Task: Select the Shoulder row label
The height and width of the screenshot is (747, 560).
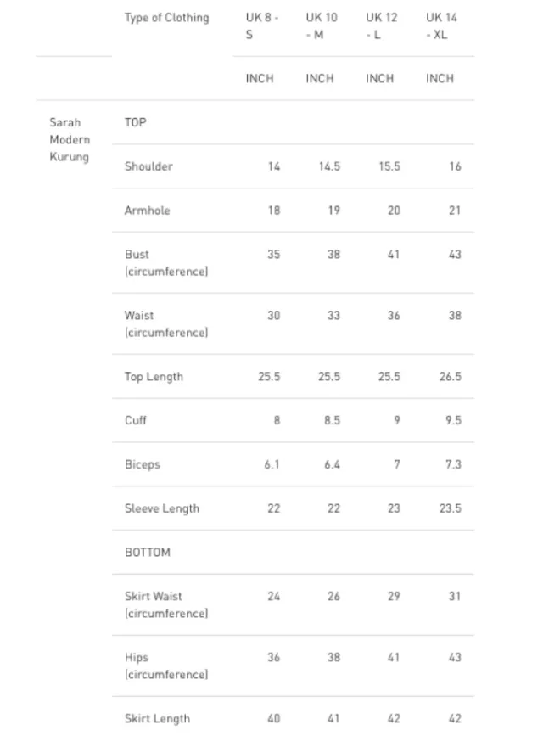Action: pos(148,166)
